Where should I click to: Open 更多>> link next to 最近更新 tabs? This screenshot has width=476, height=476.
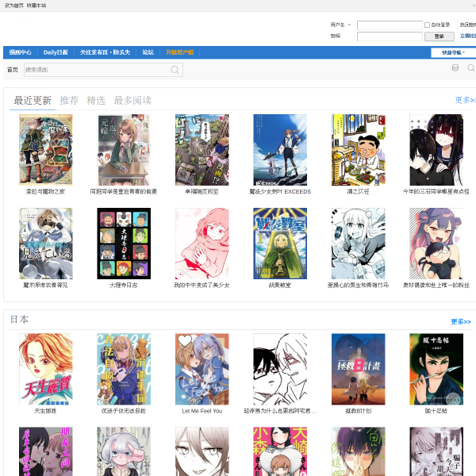tap(465, 100)
